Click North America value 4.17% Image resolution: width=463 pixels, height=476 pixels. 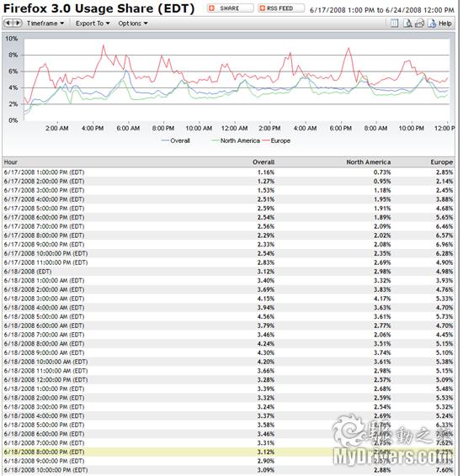(382, 299)
